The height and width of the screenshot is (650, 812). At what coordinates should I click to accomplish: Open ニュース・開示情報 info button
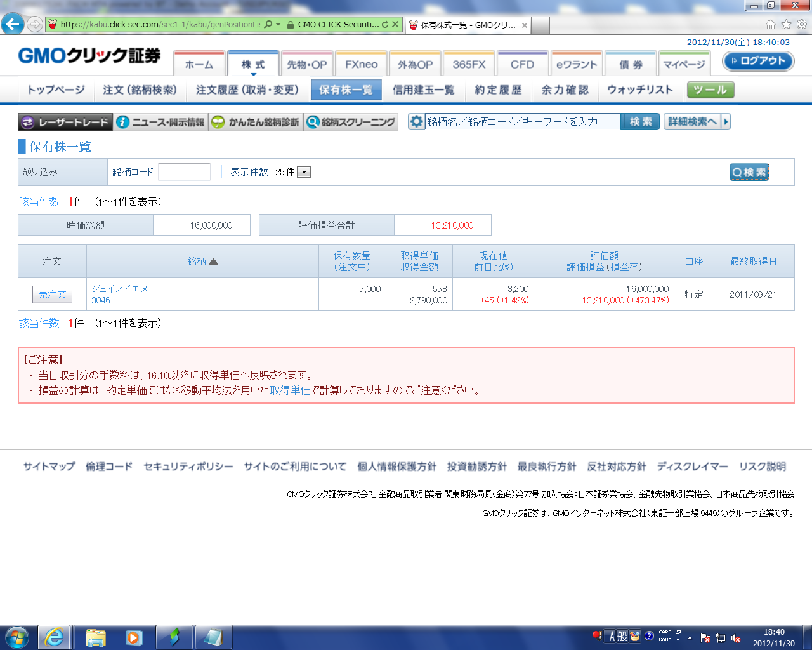tap(161, 122)
